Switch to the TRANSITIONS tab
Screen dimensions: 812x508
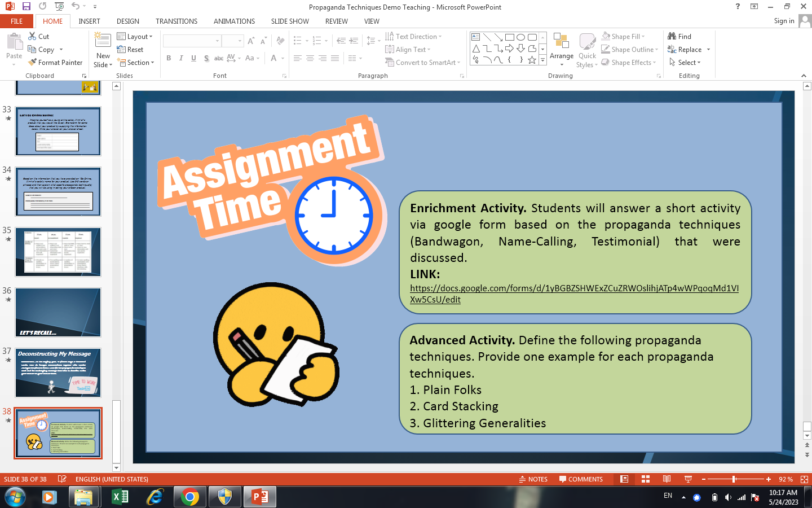(x=176, y=21)
